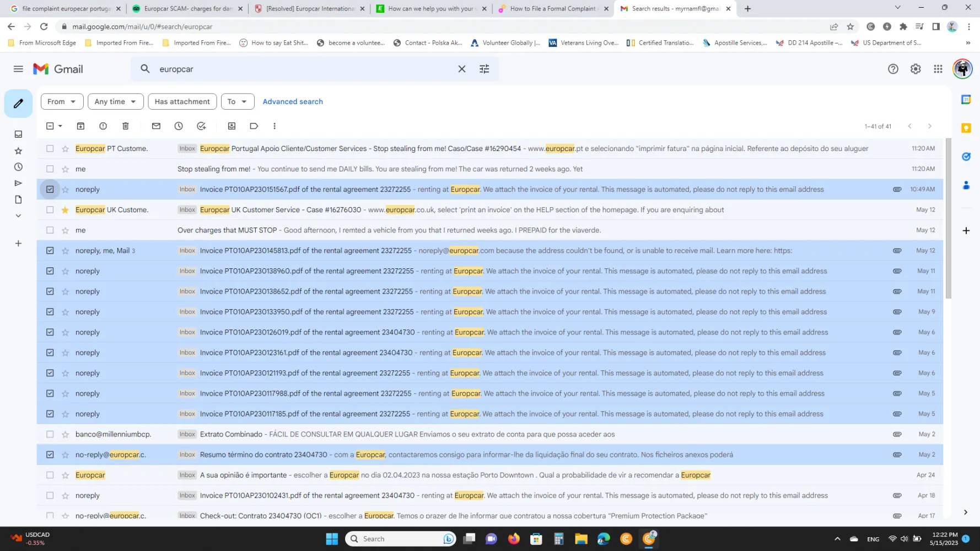Screen dimensions: 980x551
Task: Mark selected emails as unread
Action: (156, 126)
